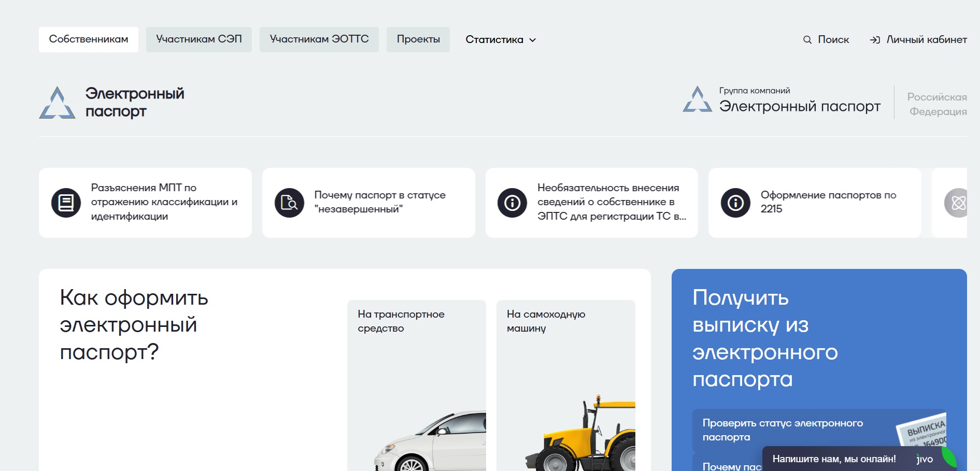This screenshot has height=471, width=980.
Task: Click the Как оформить электронный паспорт heading
Action: tap(134, 325)
